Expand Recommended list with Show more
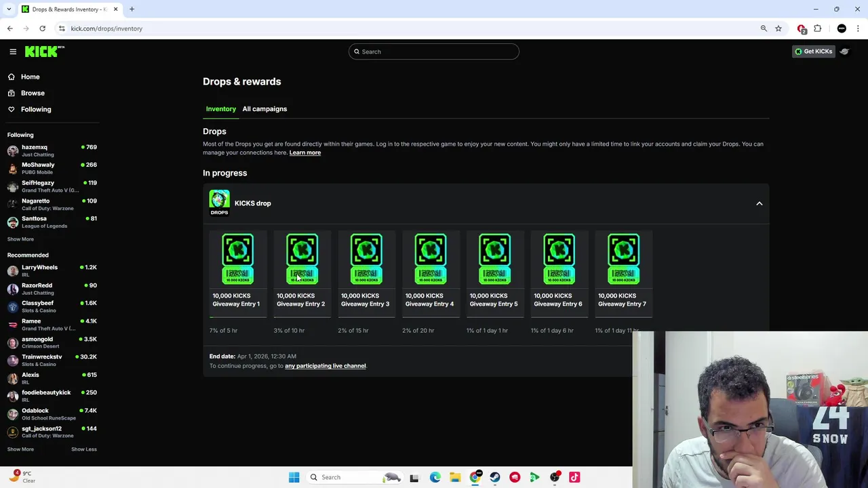The height and width of the screenshot is (488, 868). coord(20,449)
